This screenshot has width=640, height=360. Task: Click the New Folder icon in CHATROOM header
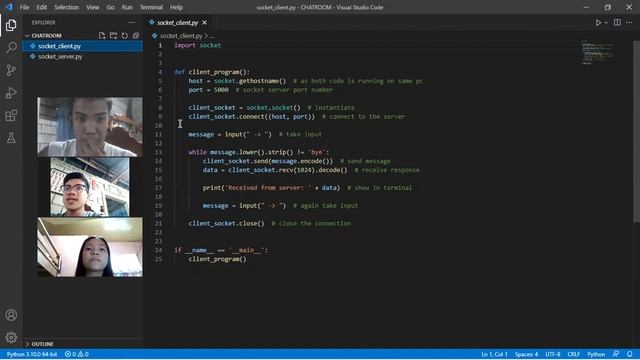tap(113, 36)
